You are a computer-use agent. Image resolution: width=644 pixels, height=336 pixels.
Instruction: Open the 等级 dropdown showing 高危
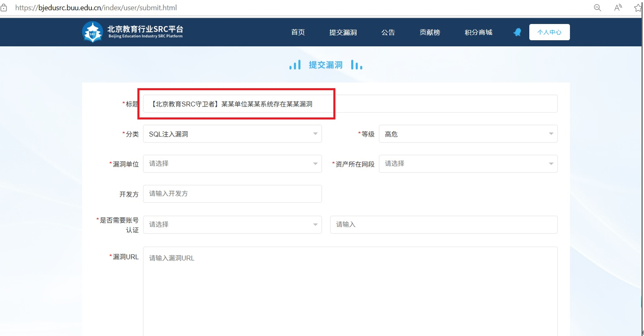[x=468, y=134]
